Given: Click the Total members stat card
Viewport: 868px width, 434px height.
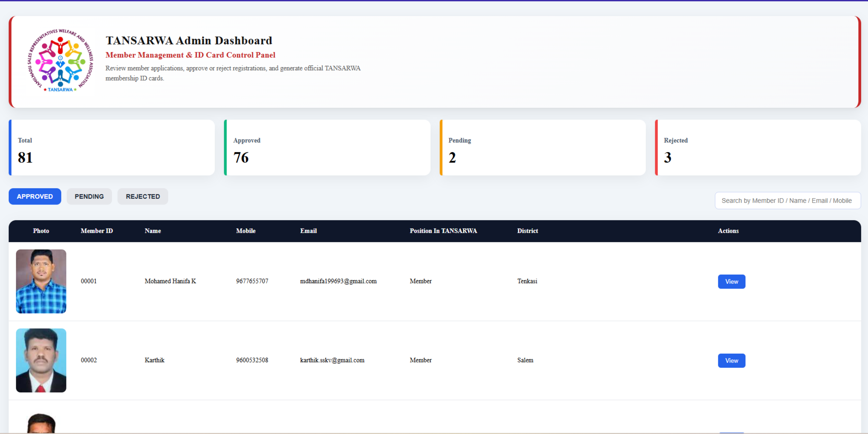Looking at the screenshot, I should 112,147.
